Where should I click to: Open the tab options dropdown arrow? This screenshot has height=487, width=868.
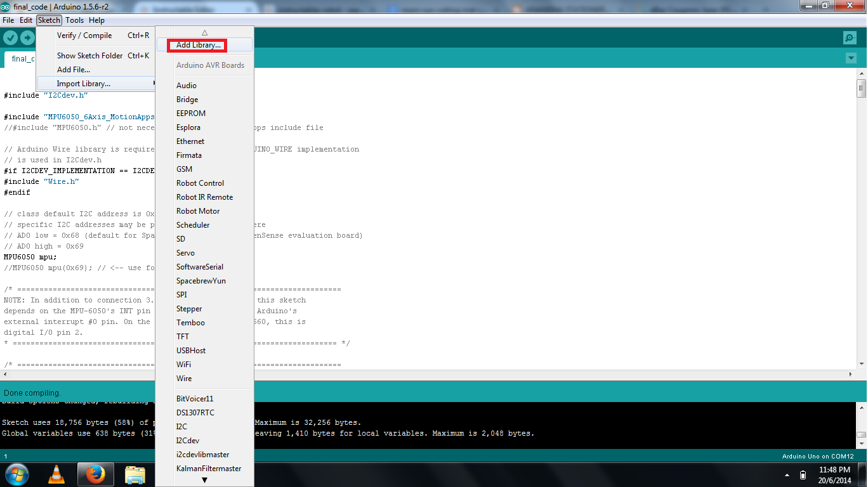[851, 58]
